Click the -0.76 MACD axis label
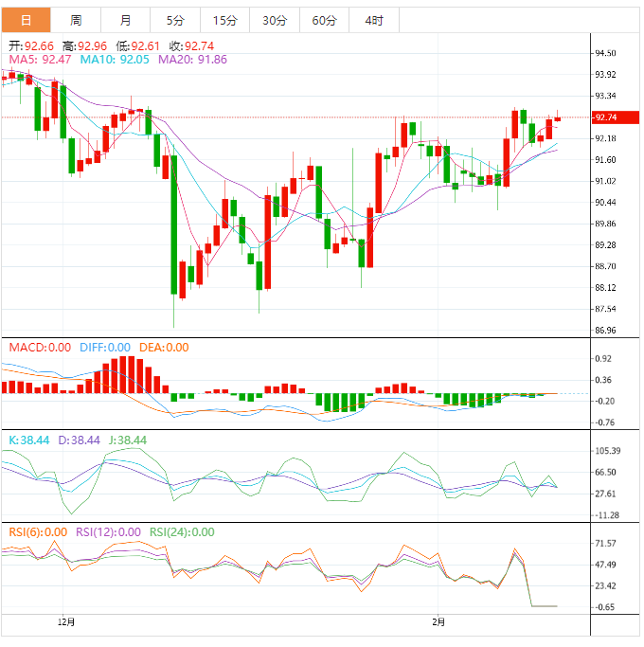This screenshot has width=644, height=647. [604, 422]
